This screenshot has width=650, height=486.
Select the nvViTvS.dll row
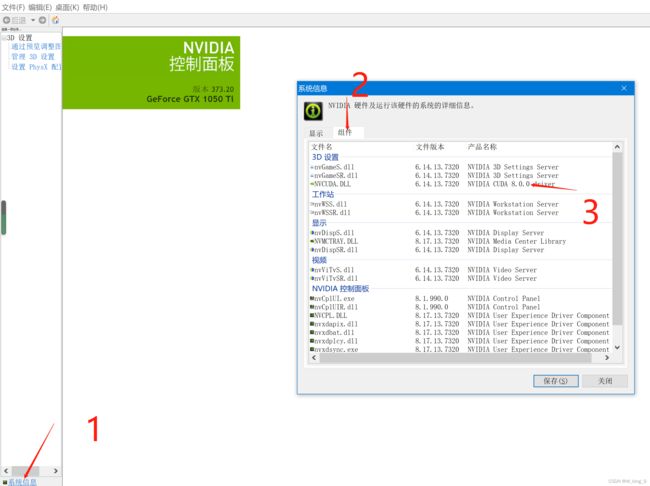(461, 270)
